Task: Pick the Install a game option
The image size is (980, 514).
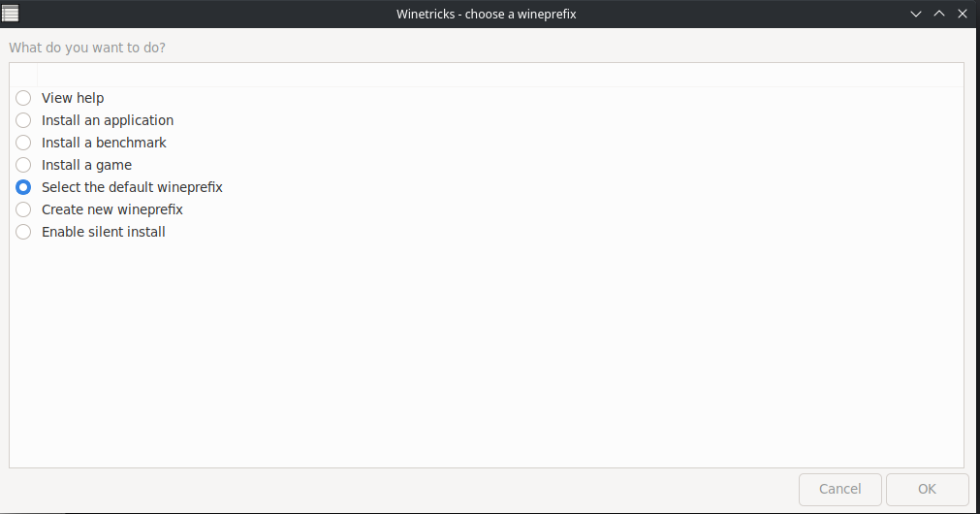Action: click(23, 165)
